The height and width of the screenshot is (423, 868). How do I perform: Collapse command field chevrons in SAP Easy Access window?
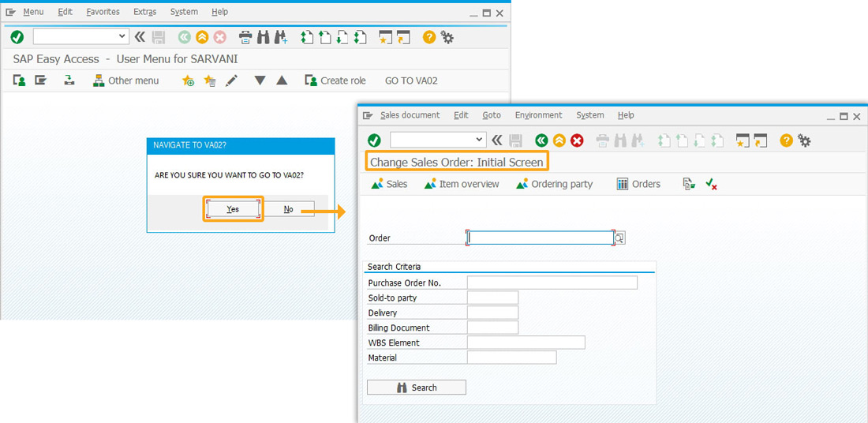coord(140,37)
